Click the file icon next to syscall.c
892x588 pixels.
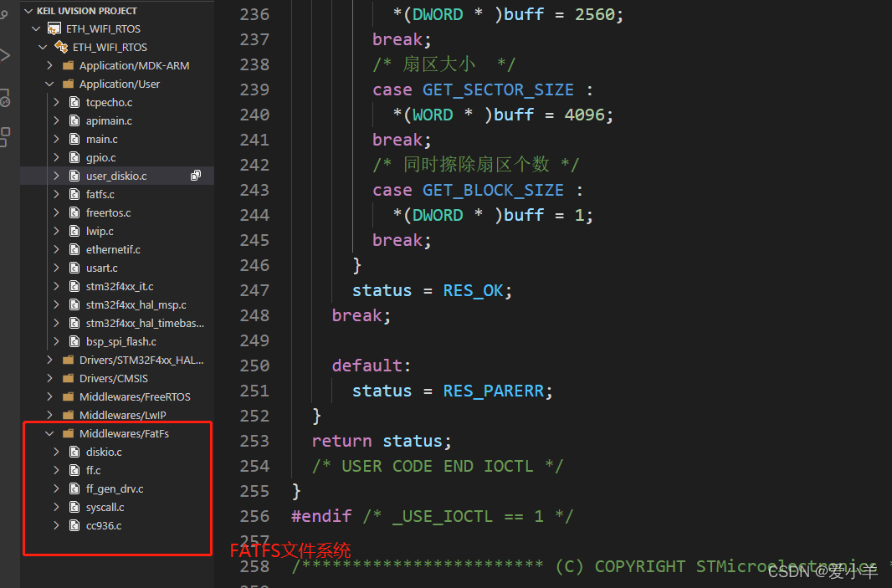point(74,507)
